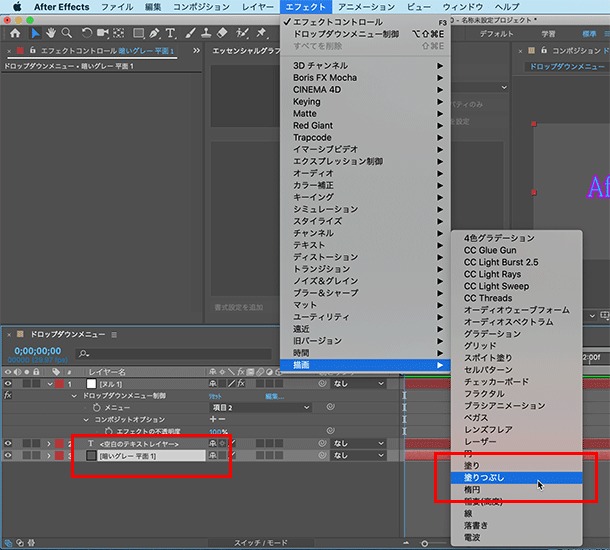610x550 pixels.
Task: Expand the 空白のテキストレイヤー layer
Action: (x=49, y=443)
